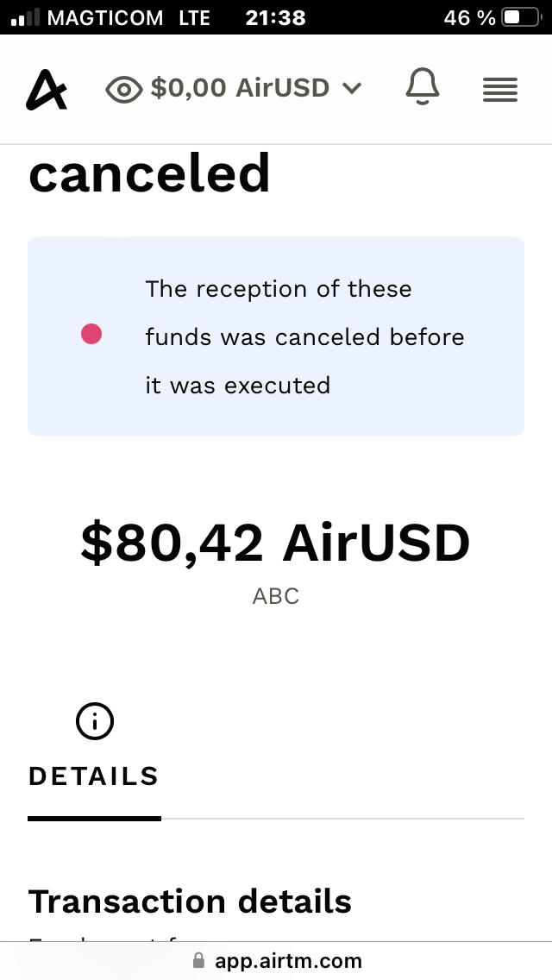Open the hamburger menu
The width and height of the screenshot is (552, 980).
(500, 89)
